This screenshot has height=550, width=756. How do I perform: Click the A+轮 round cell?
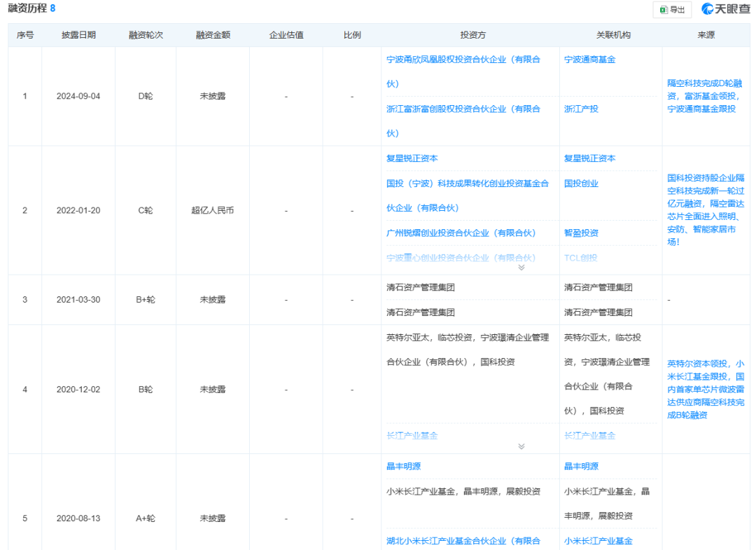[146, 518]
